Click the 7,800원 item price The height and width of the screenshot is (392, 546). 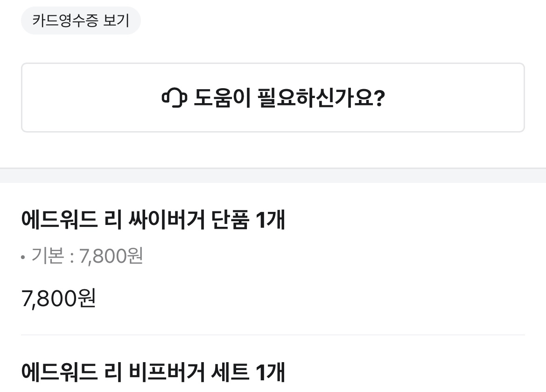pos(59,298)
